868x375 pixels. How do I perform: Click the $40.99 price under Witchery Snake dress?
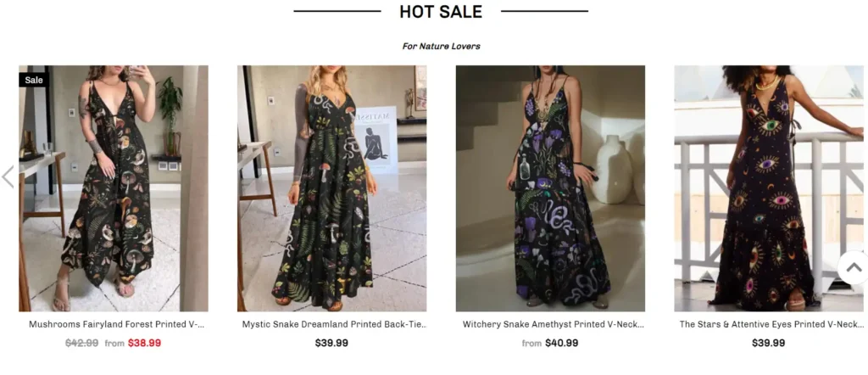[x=562, y=343]
